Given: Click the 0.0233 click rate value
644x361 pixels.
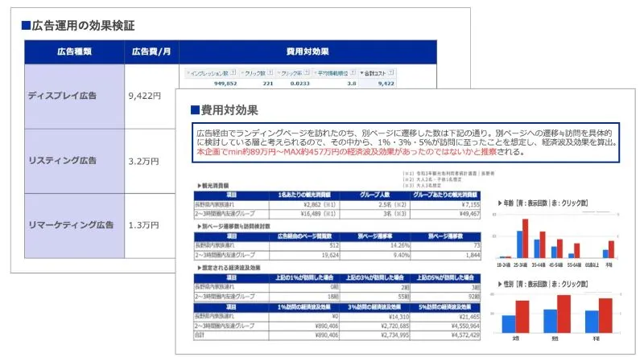Looking at the screenshot, I should pos(299,84).
